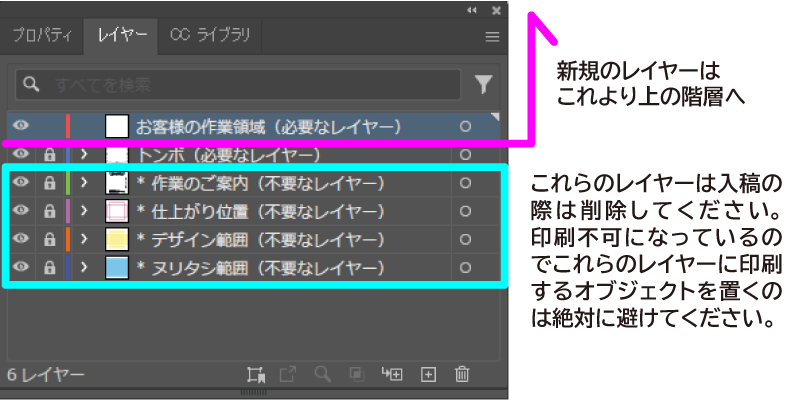Switch to the プロパティ tab

[x=42, y=35]
